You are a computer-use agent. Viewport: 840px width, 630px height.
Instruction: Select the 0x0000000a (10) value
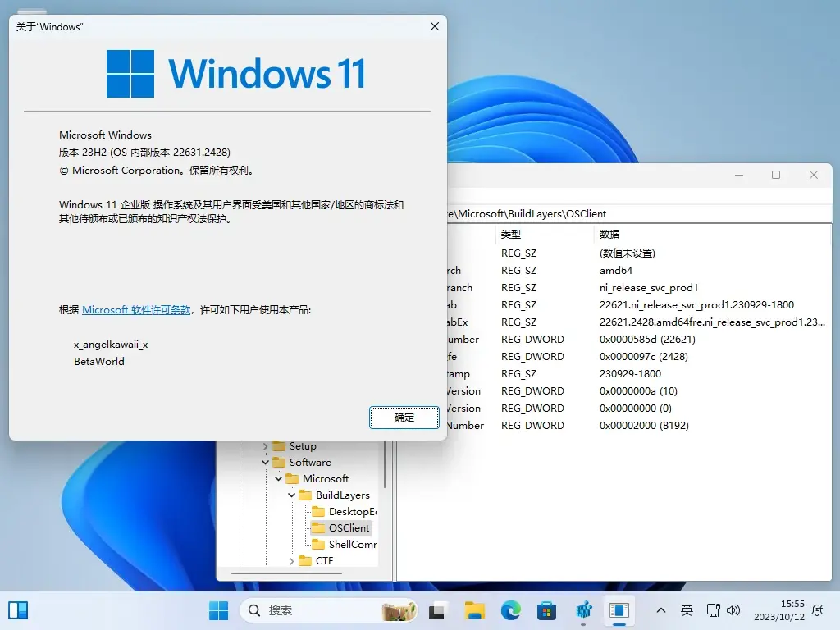pos(638,391)
